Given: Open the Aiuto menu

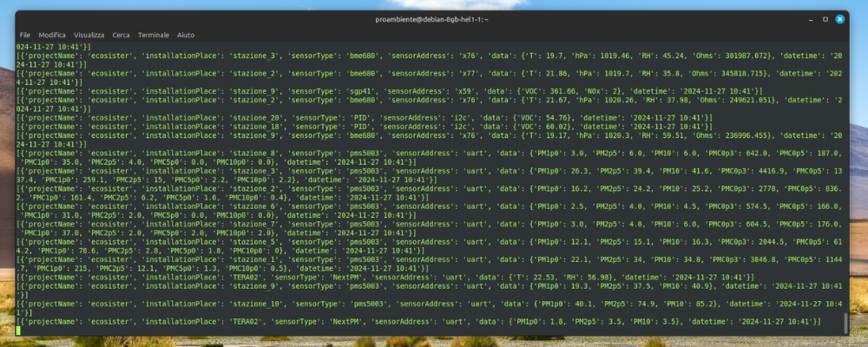Looking at the screenshot, I should click(x=186, y=35).
